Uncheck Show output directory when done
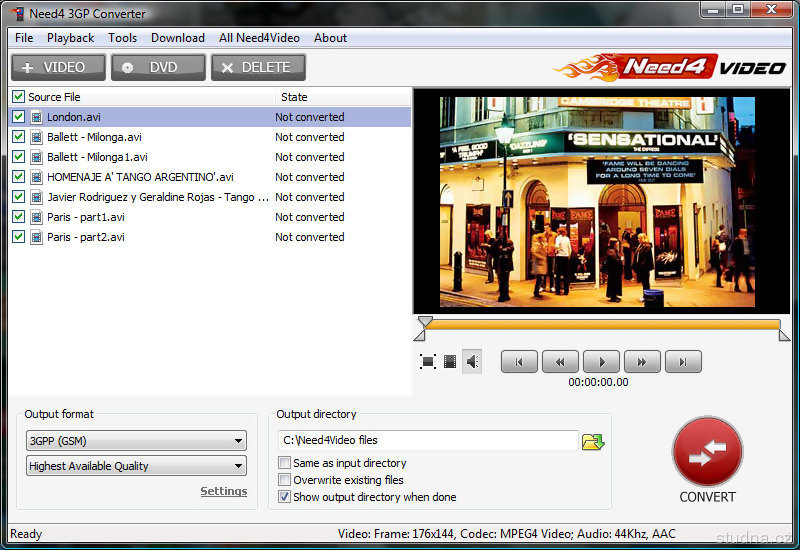This screenshot has width=800, height=550. click(285, 497)
